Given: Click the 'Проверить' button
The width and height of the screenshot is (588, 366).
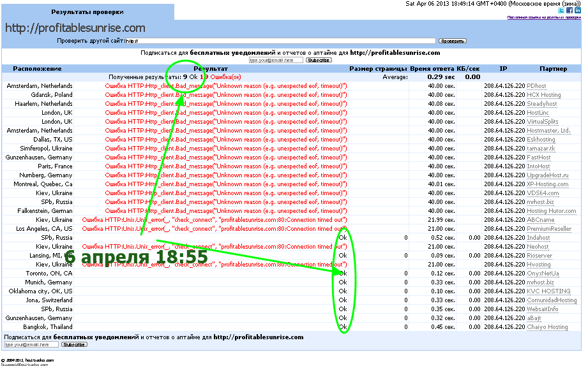Looking at the screenshot, I should [452, 41].
